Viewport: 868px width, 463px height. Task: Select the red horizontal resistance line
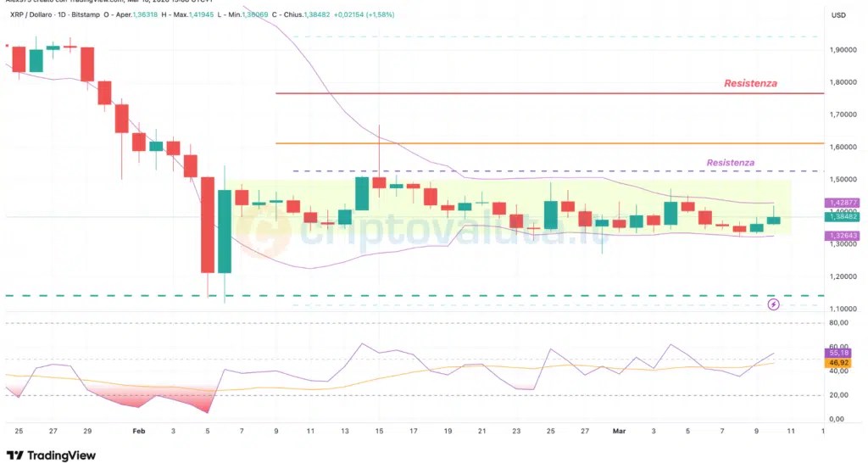click(x=549, y=93)
